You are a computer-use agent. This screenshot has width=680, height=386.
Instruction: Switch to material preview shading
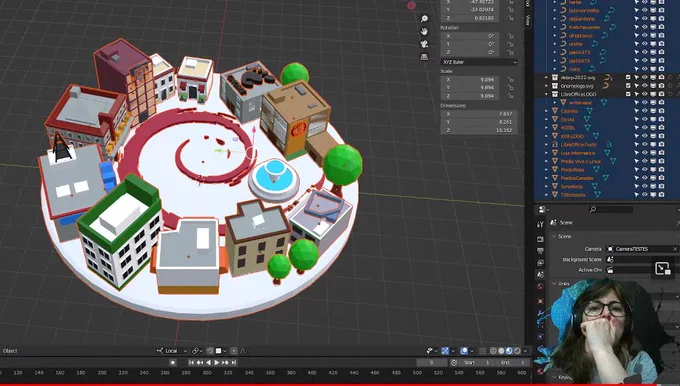point(510,351)
